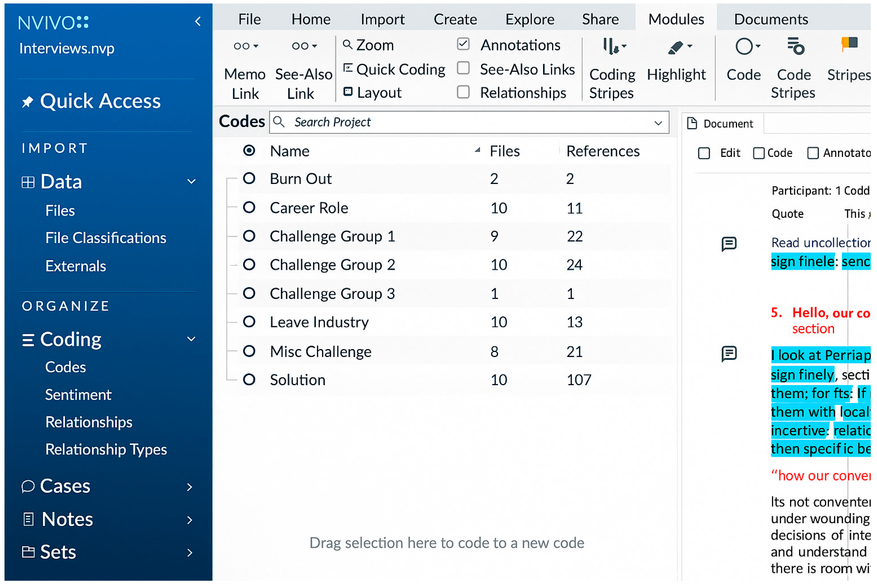Click the Code Stripes icon

[797, 46]
